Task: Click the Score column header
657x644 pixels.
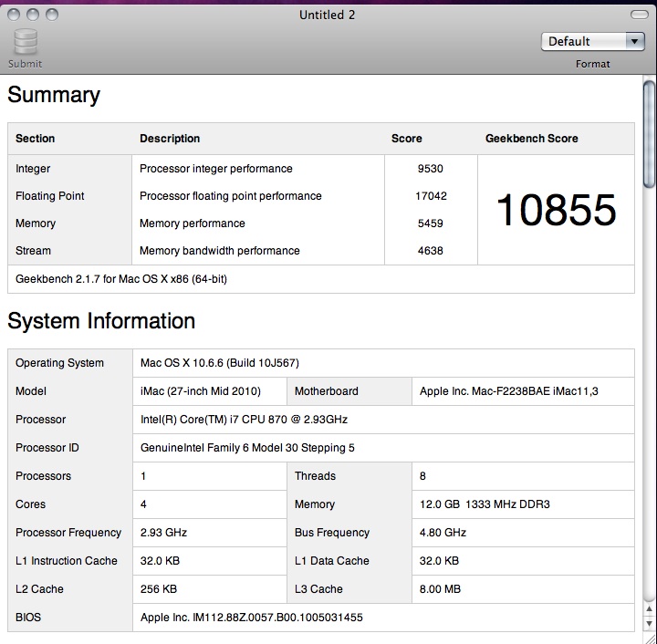Action: pos(406,139)
